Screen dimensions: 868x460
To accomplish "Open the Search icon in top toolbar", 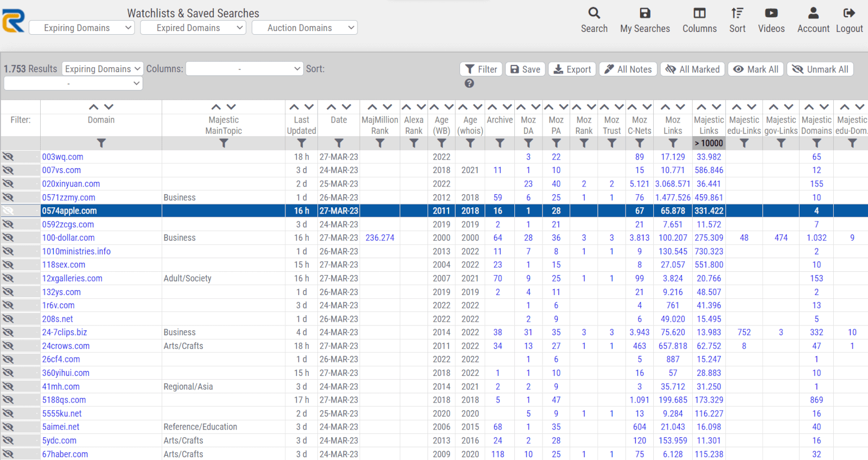I will click(594, 13).
